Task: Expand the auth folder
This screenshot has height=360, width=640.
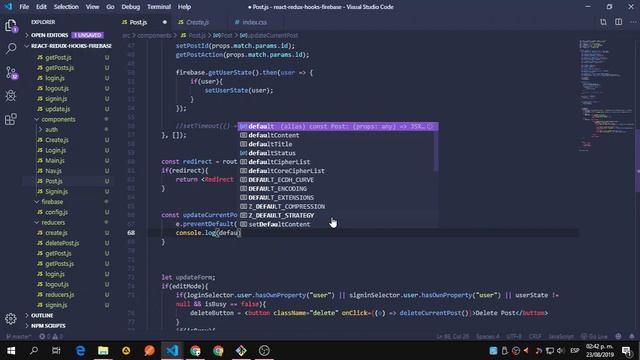Action: tap(51, 130)
